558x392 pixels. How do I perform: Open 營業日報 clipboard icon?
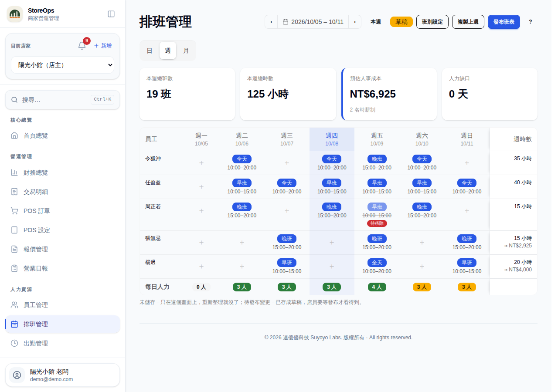click(14, 268)
